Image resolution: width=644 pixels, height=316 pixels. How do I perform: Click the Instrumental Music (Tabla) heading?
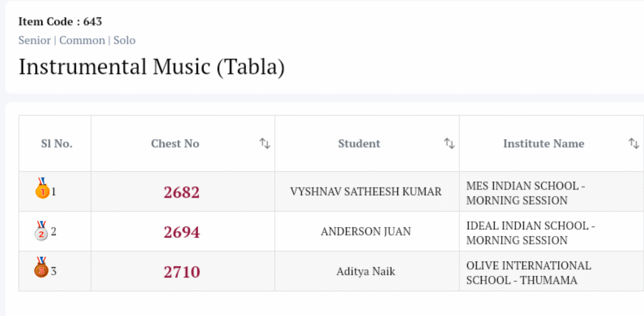click(x=152, y=67)
